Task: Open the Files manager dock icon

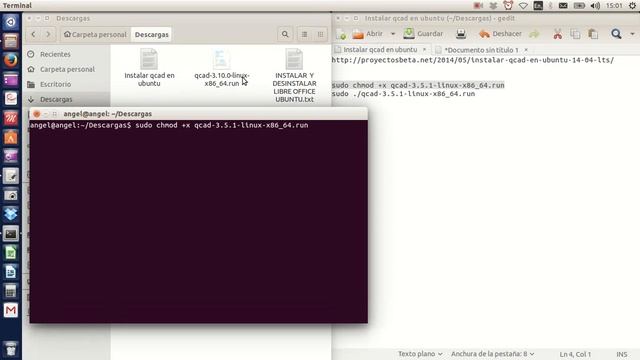Action: click(11, 41)
